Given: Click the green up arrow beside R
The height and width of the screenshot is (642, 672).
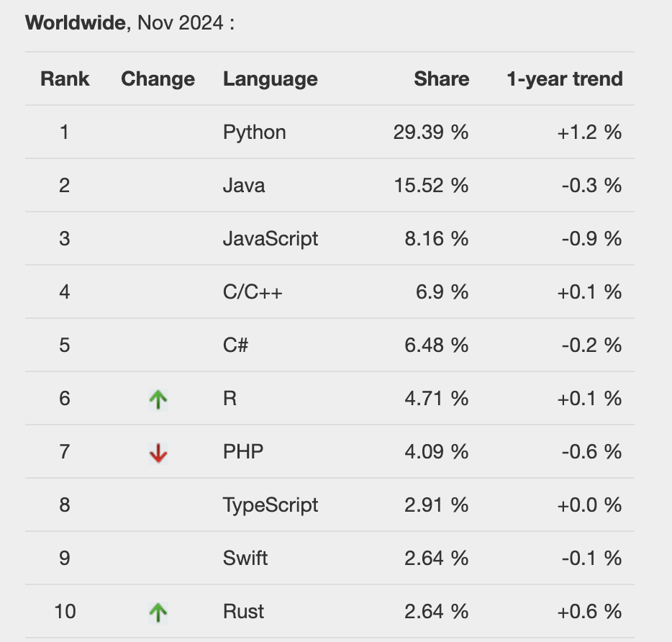Looking at the screenshot, I should pos(158,399).
